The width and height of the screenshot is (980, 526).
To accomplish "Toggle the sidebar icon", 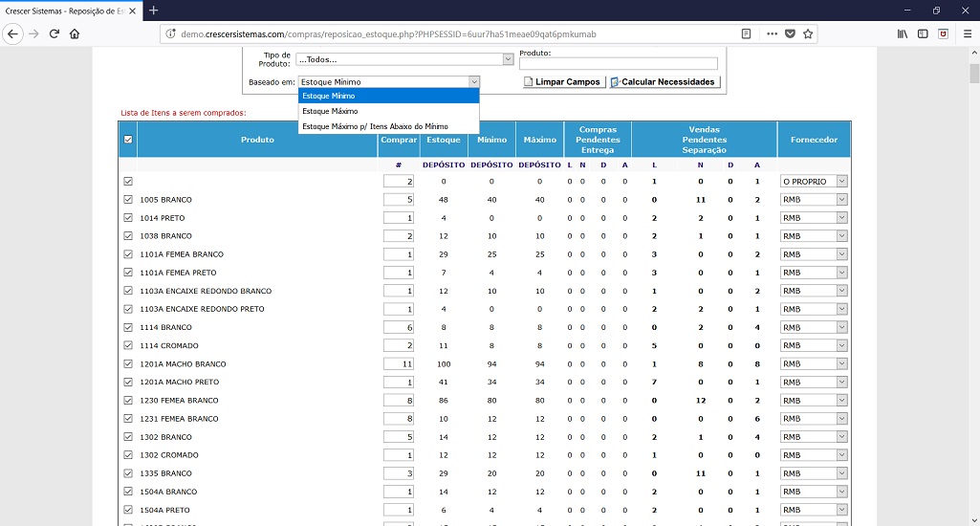I will click(x=923, y=33).
